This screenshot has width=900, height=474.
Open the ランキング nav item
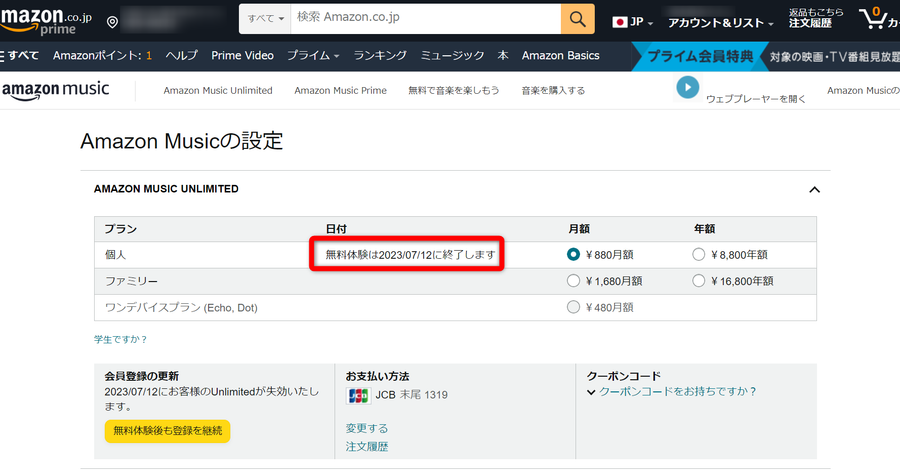pyautogui.click(x=380, y=56)
